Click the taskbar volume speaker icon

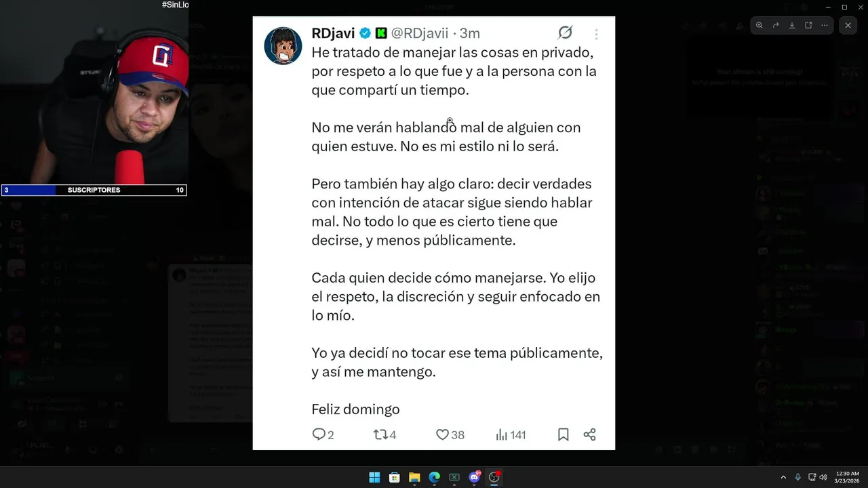click(x=823, y=477)
